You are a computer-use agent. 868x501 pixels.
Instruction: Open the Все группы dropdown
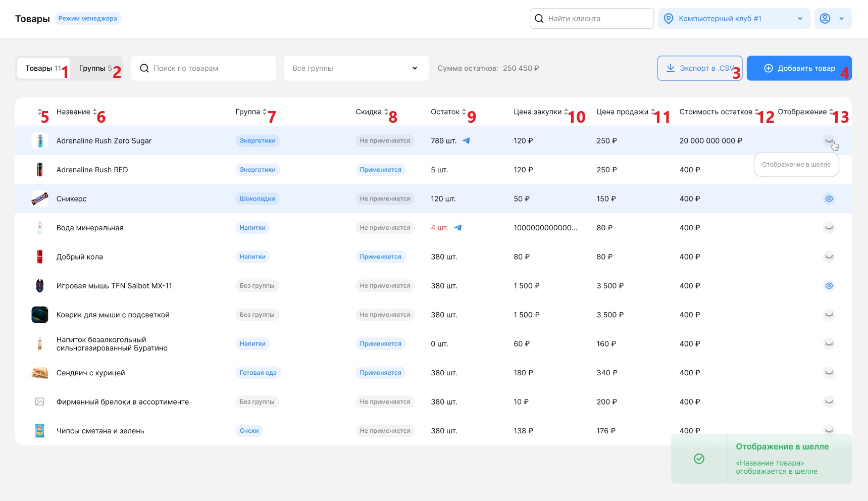(x=356, y=68)
